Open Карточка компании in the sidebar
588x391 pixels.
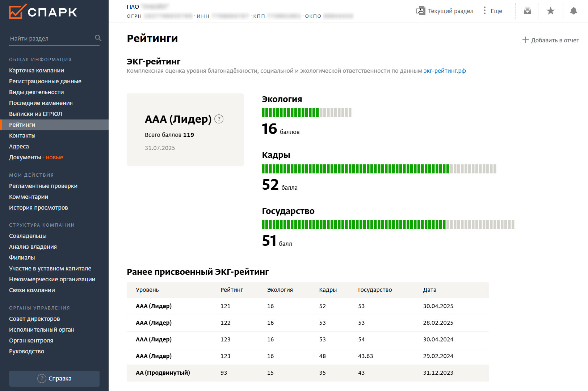pyautogui.click(x=37, y=71)
